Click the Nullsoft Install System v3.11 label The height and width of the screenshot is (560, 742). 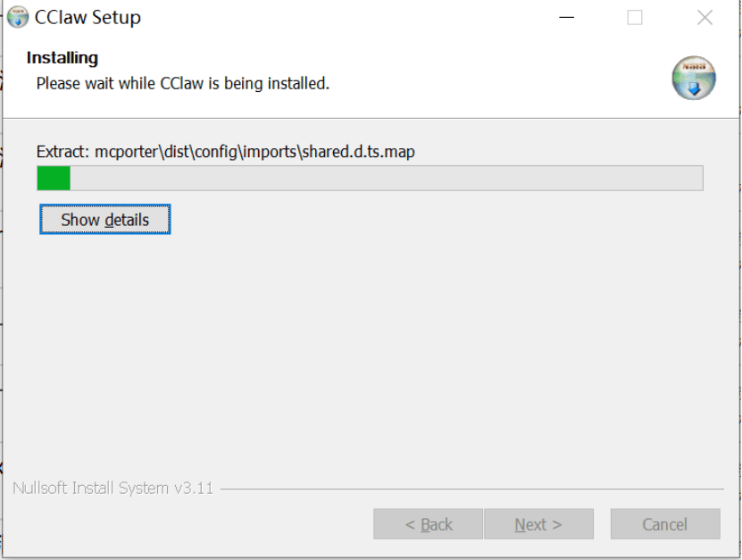[x=113, y=489]
